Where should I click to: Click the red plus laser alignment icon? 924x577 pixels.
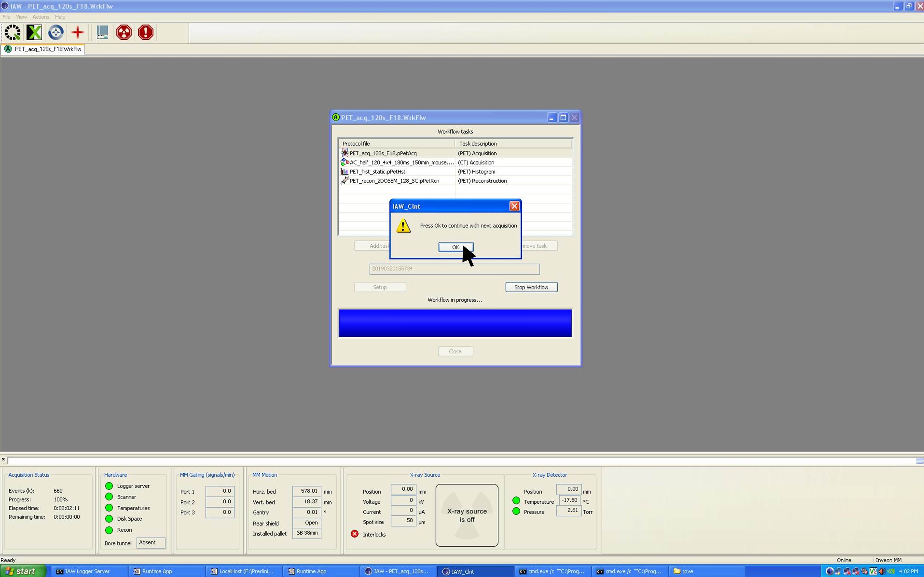[x=78, y=32]
